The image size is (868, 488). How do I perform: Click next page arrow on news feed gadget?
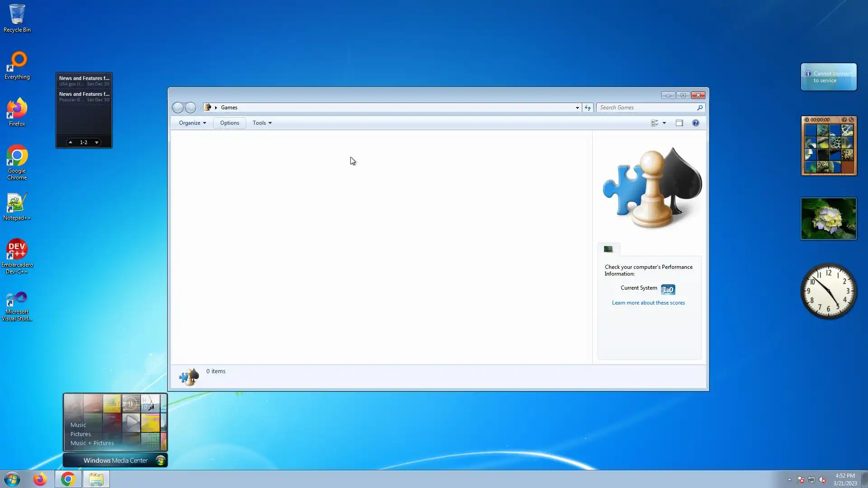click(x=96, y=142)
